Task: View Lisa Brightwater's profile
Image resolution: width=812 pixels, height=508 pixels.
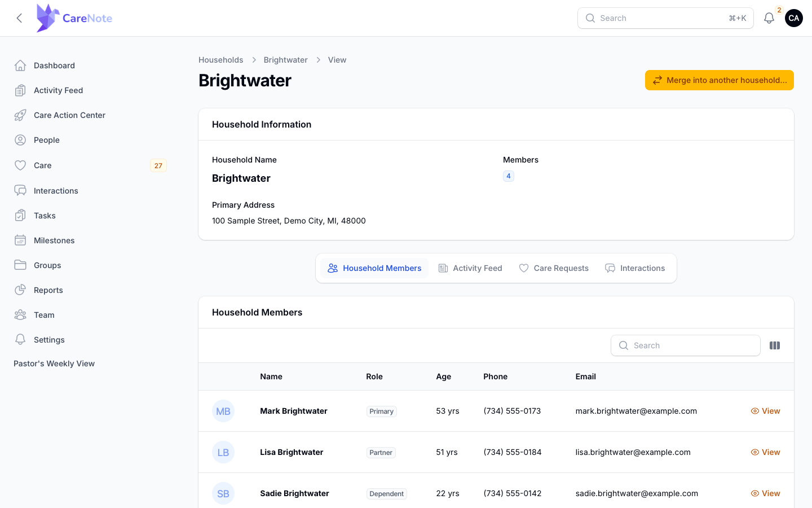Action: click(x=765, y=452)
